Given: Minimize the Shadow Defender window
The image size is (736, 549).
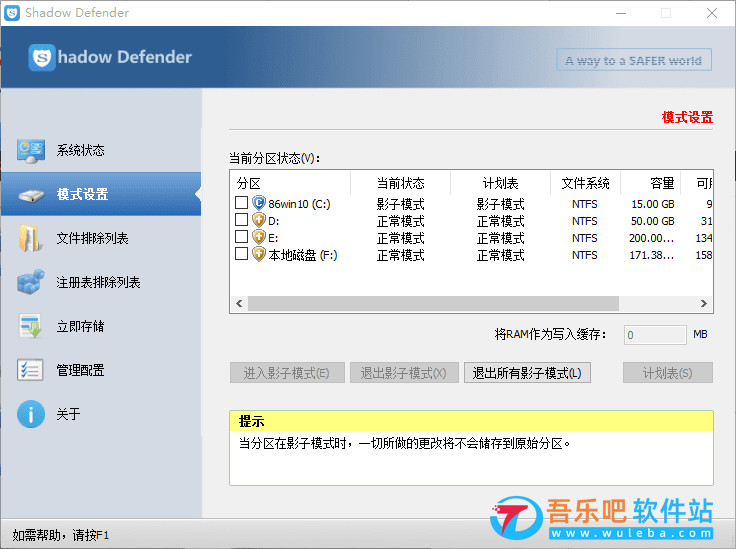Looking at the screenshot, I should [x=621, y=13].
